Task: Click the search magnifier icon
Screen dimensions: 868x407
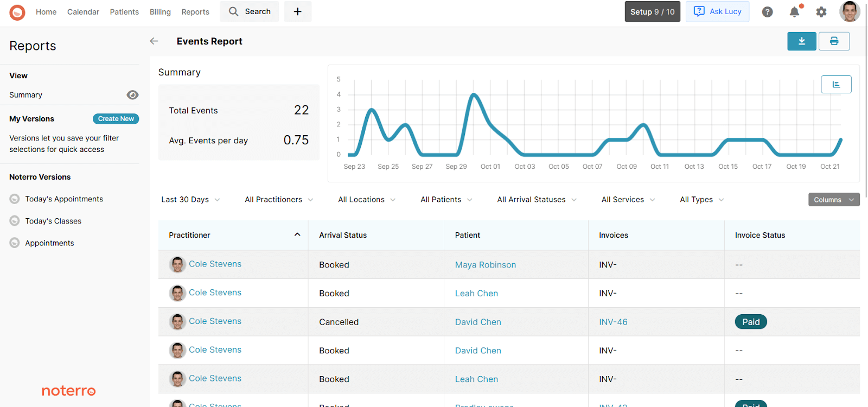Action: click(234, 11)
